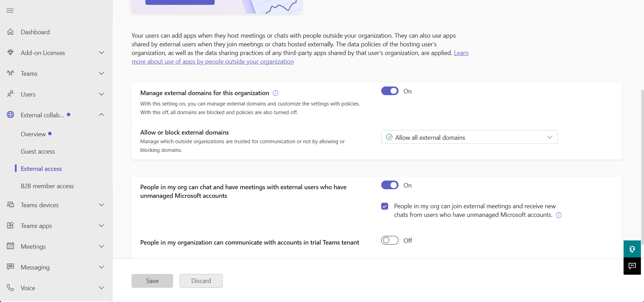
Task: Select Guest access in sidebar
Action: pos(38,152)
